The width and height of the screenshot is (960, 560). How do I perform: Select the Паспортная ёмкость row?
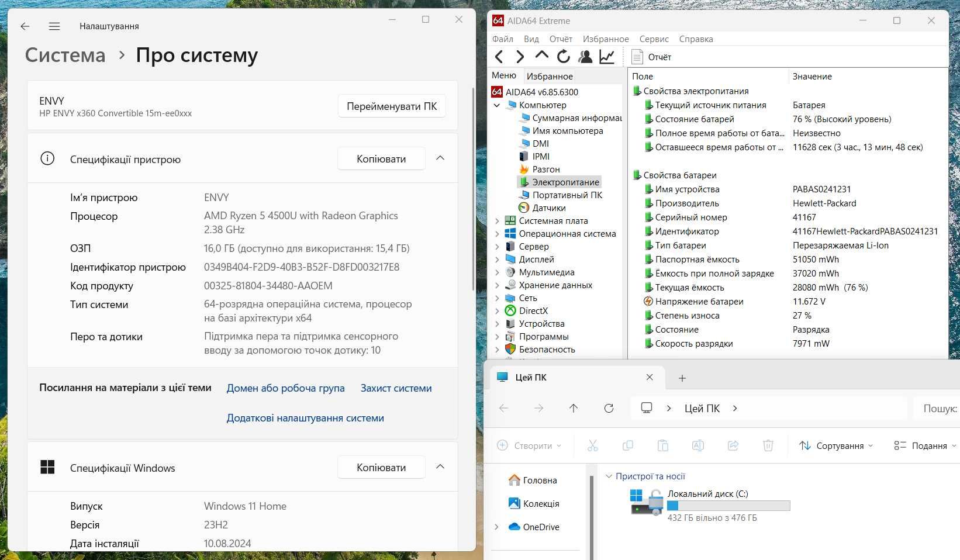(x=786, y=259)
